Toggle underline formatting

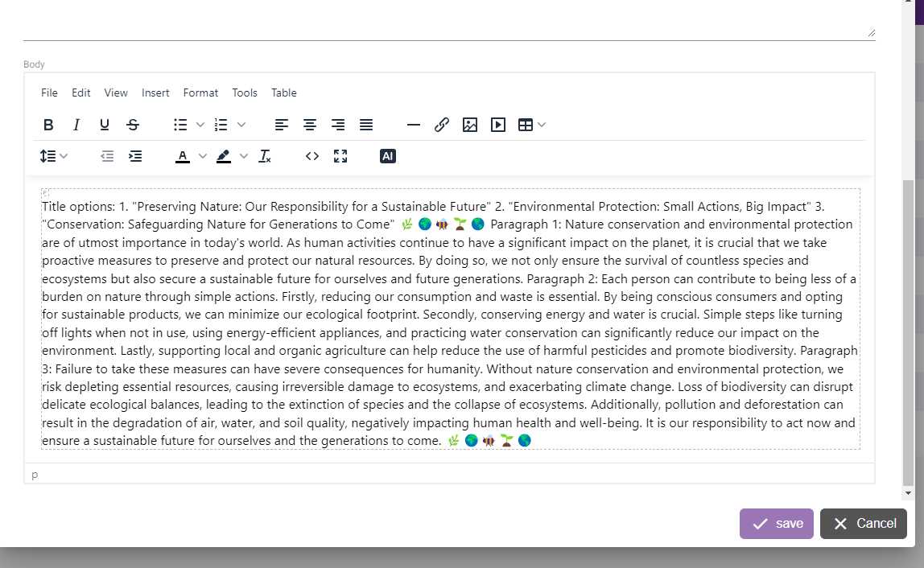(105, 125)
